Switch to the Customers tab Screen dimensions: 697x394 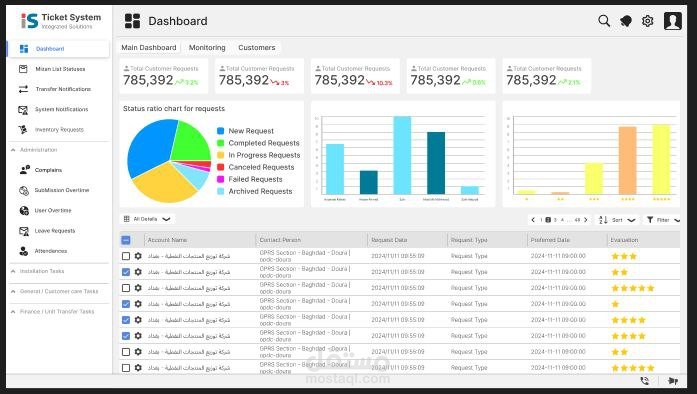[x=256, y=48]
